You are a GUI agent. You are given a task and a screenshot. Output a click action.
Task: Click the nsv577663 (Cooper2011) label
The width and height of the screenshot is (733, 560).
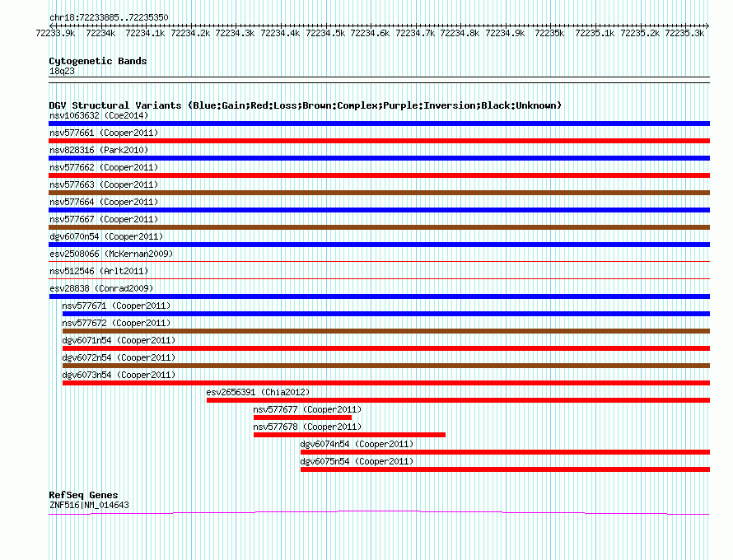(x=104, y=184)
